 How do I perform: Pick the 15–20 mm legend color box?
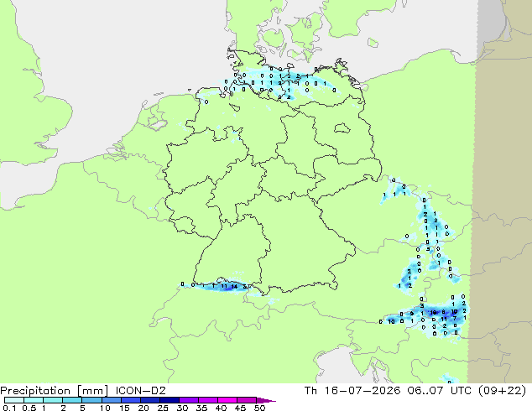tap(130, 400)
